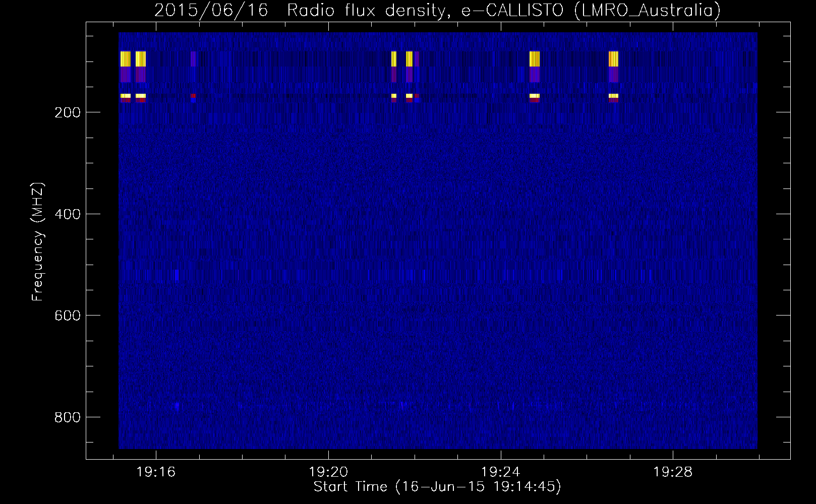Select the 800 frequency tick label

coord(67,417)
